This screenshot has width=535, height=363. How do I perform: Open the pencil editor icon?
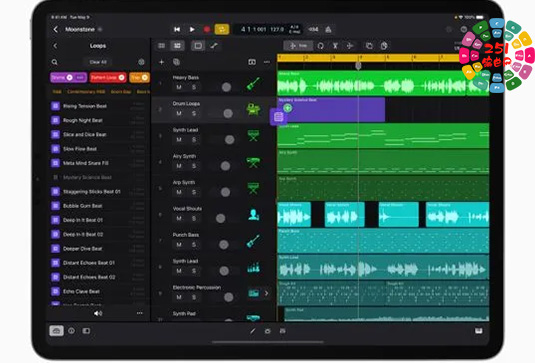pyautogui.click(x=252, y=331)
